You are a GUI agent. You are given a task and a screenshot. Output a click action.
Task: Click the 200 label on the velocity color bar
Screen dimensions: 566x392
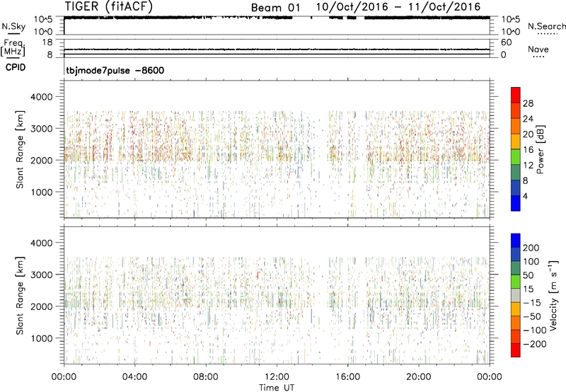[531, 248]
